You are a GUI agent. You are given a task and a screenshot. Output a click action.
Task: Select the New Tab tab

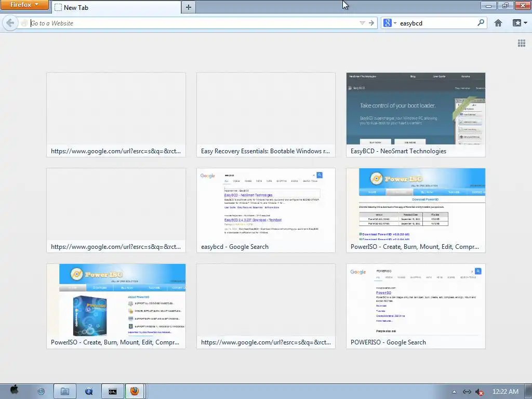click(x=116, y=7)
